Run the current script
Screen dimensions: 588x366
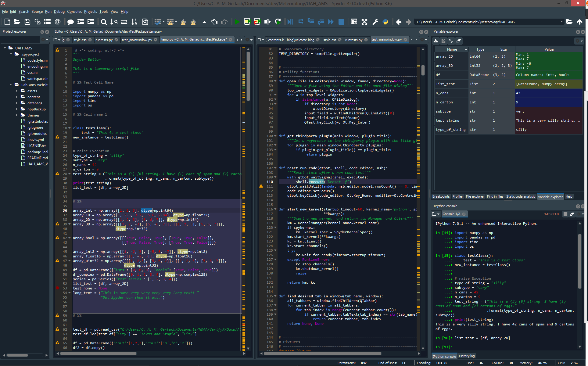[237, 22]
